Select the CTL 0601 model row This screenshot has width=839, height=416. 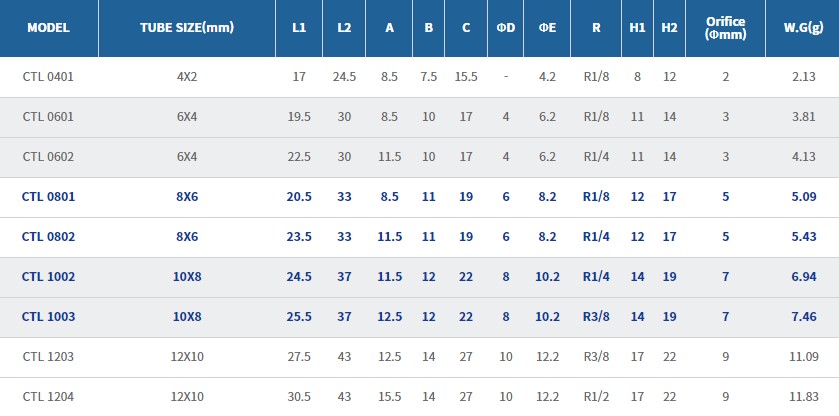(48, 116)
